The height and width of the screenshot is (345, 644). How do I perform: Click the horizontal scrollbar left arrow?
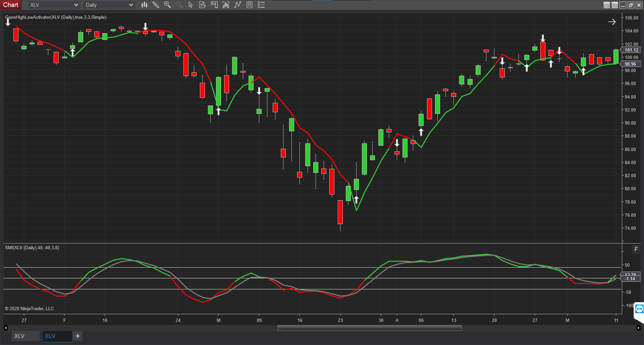click(x=6, y=328)
